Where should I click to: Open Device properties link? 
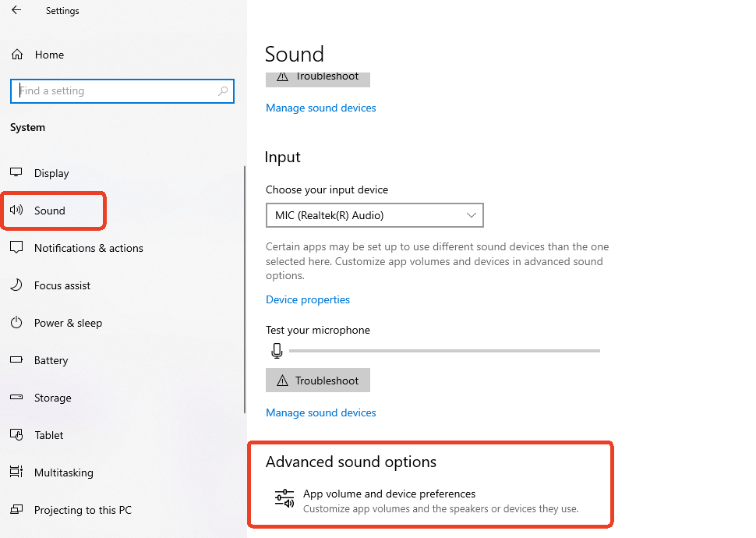pyautogui.click(x=307, y=299)
